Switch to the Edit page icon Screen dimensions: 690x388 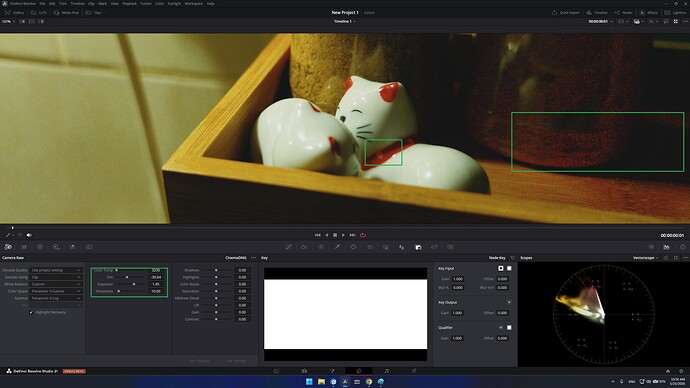coord(304,371)
